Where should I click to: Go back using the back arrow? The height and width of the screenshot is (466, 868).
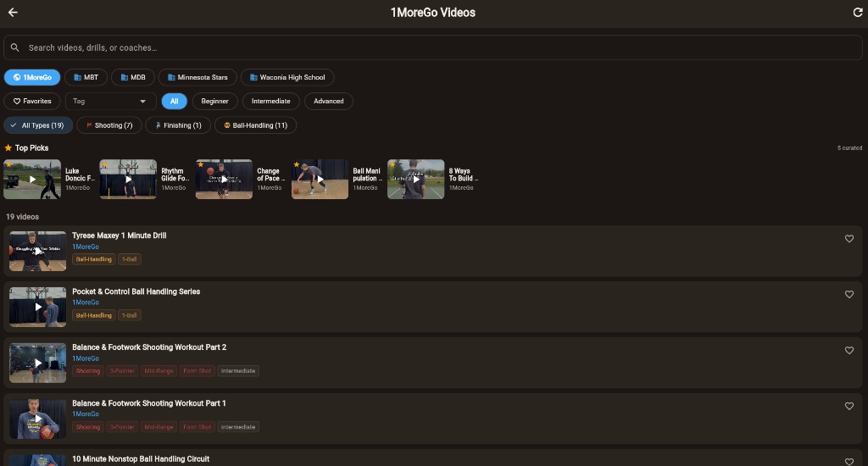click(13, 12)
